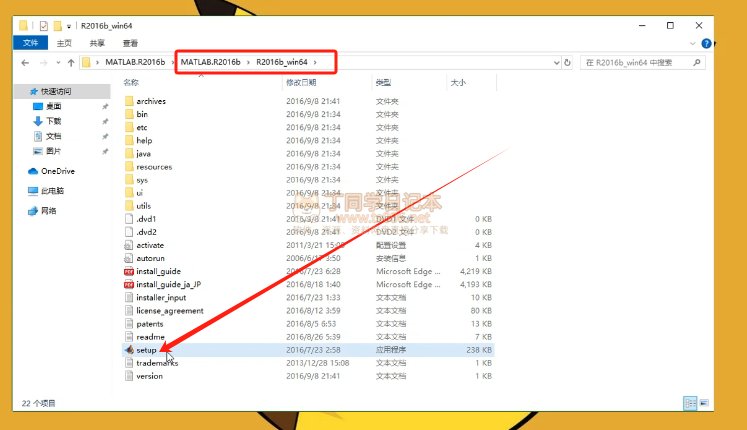The height and width of the screenshot is (430, 747).
Task: Select the setup application file
Action: (148, 351)
